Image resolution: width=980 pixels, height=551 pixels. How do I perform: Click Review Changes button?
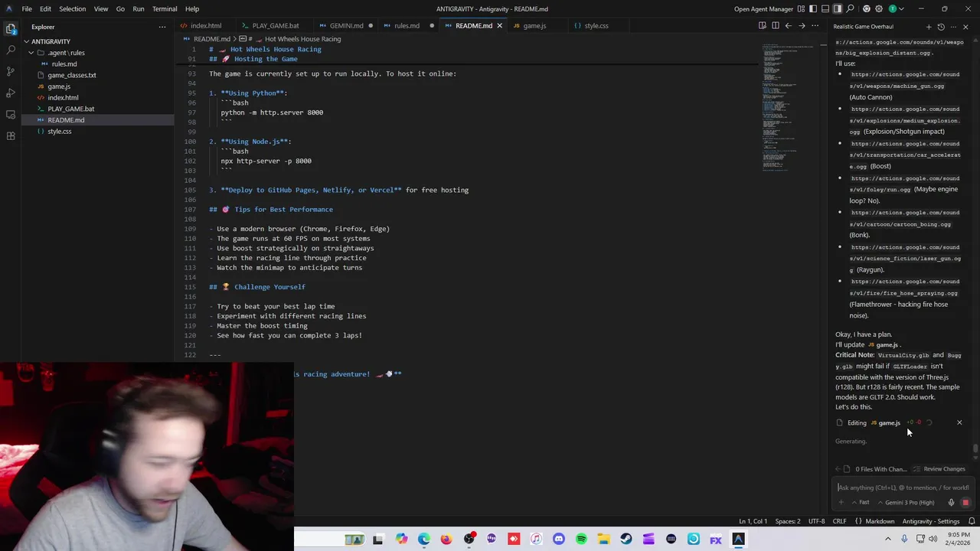click(939, 469)
